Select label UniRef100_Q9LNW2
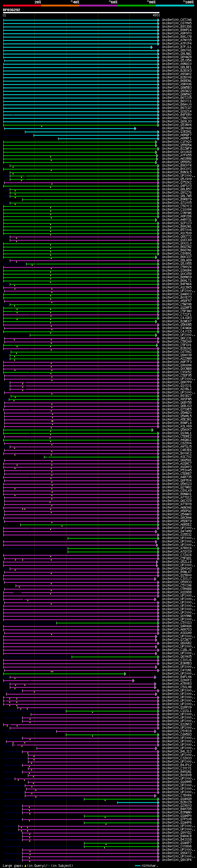This screenshot has width=197, height=868. (177, 54)
